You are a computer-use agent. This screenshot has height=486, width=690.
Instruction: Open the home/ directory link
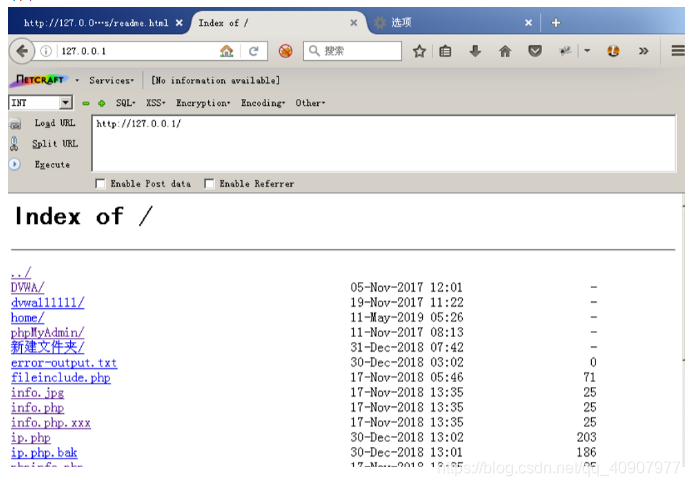27,317
